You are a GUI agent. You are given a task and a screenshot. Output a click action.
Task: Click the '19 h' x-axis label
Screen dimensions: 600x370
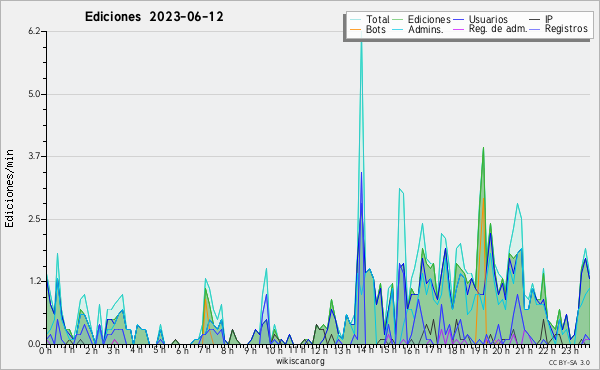479,350
